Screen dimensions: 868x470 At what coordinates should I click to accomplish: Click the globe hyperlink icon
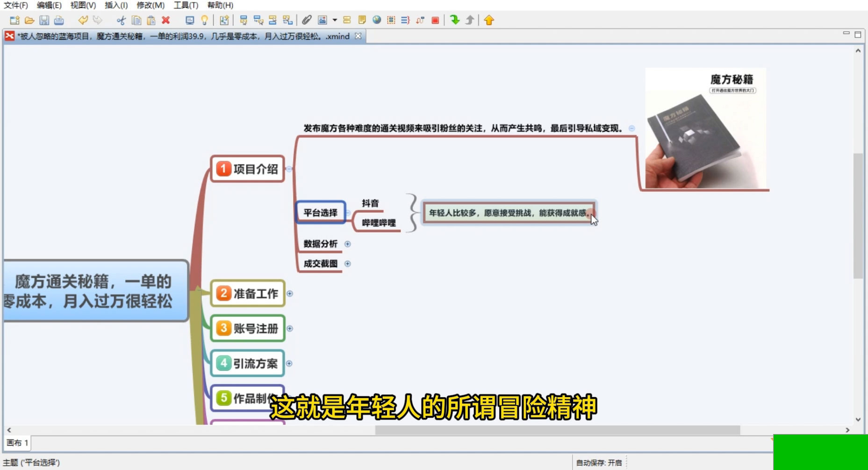click(377, 20)
